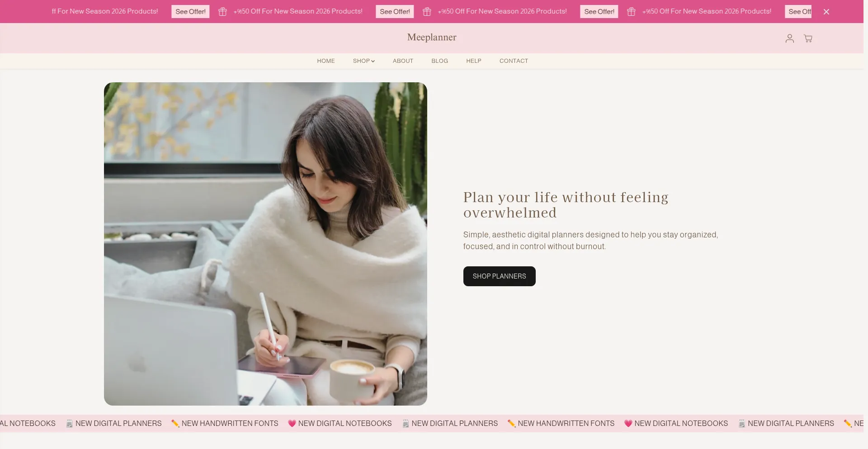Click the hero photo of woman writing
The height and width of the screenshot is (449, 868).
click(x=265, y=244)
